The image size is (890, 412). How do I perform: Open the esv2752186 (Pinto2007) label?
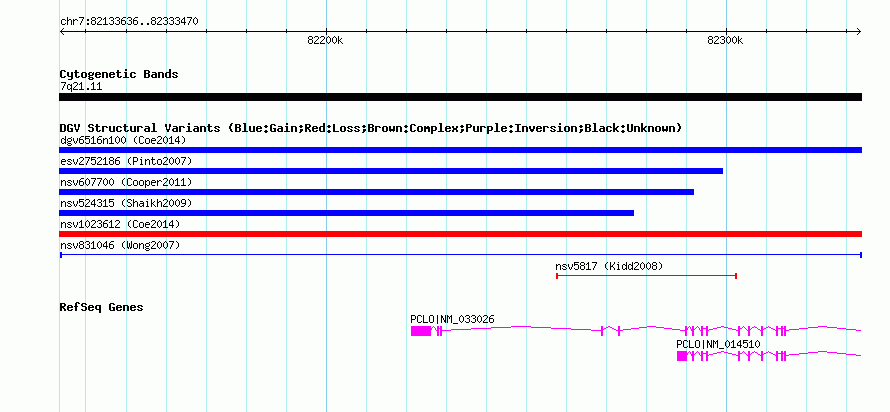point(126,161)
